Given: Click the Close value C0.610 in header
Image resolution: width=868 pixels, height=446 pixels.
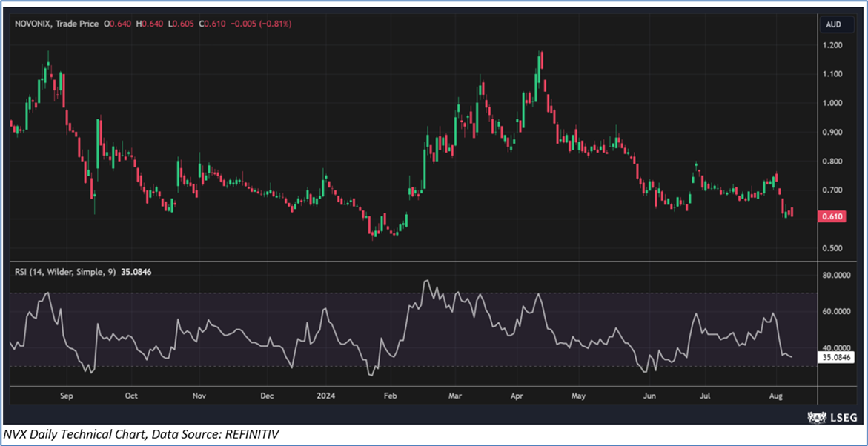Looking at the screenshot, I should pyautogui.click(x=213, y=24).
